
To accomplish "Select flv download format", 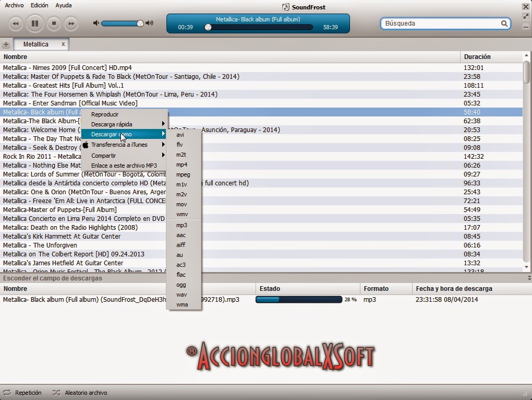I will [x=184, y=145].
